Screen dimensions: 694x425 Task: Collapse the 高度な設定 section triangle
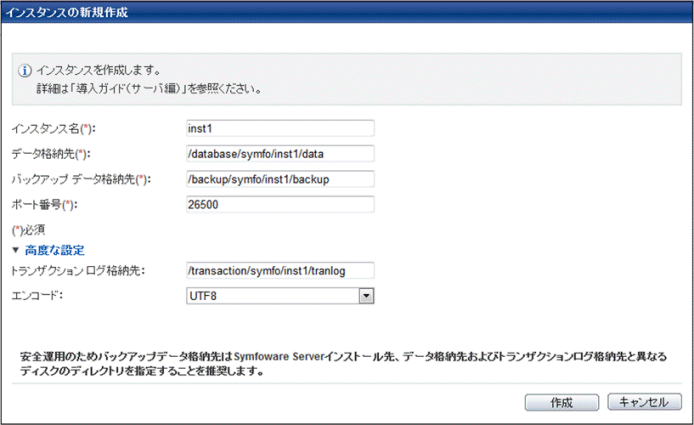pyautogui.click(x=16, y=251)
